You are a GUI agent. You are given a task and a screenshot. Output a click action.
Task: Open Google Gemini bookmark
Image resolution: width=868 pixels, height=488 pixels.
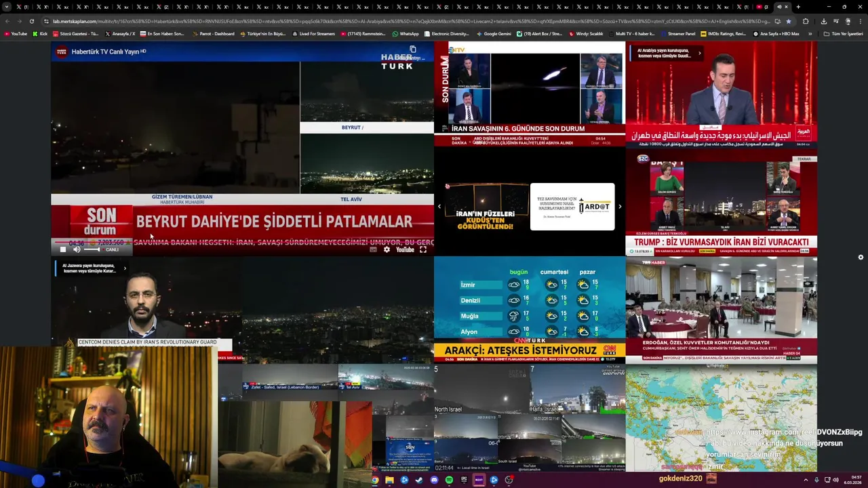(x=493, y=33)
